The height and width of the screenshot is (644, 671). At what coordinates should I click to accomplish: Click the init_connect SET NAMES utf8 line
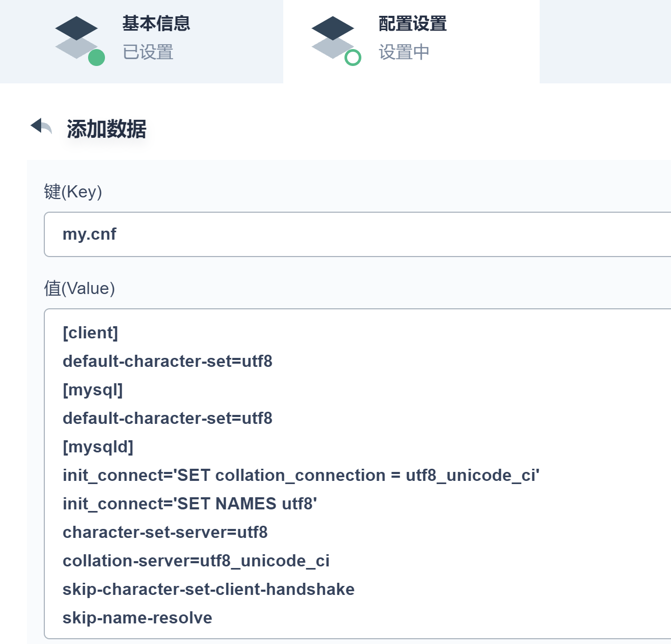[x=189, y=504]
